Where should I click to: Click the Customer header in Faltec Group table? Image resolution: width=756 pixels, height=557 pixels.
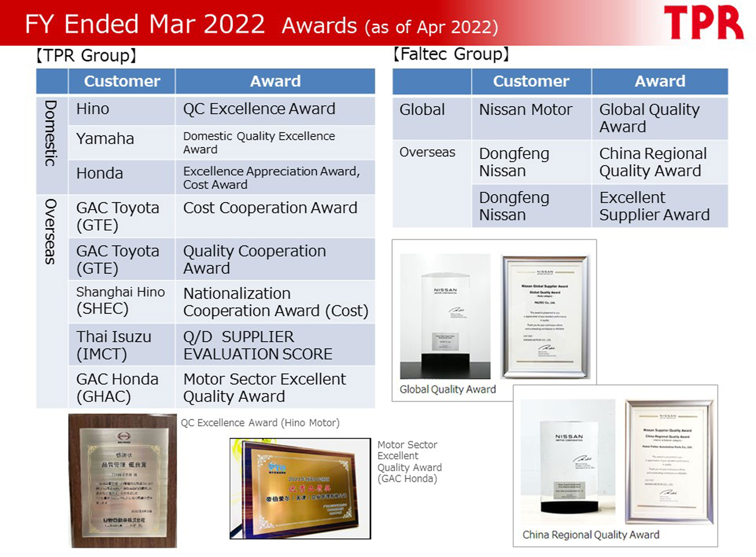[x=531, y=81]
